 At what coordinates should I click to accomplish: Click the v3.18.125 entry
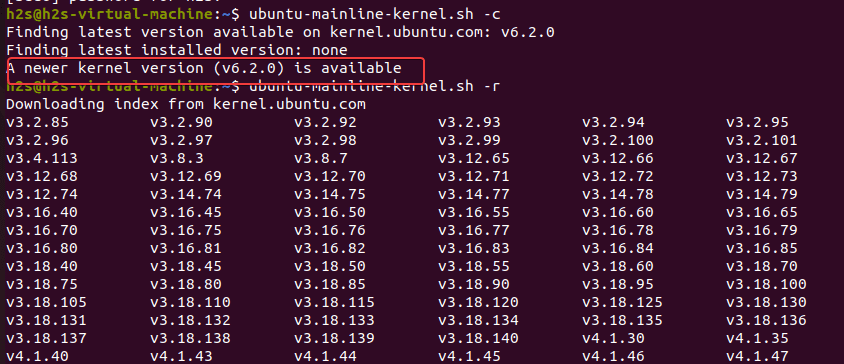pos(622,303)
